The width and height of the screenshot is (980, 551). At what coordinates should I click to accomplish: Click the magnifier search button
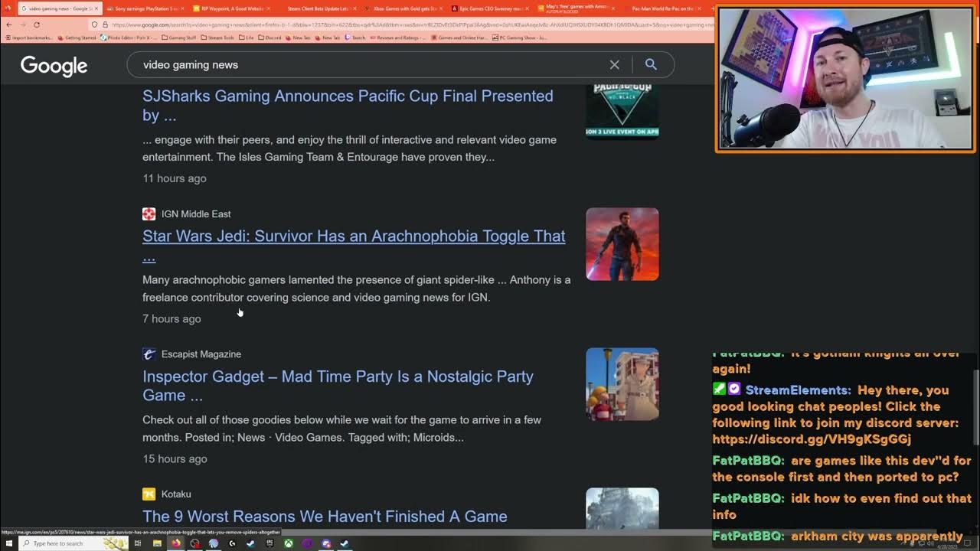pyautogui.click(x=651, y=65)
